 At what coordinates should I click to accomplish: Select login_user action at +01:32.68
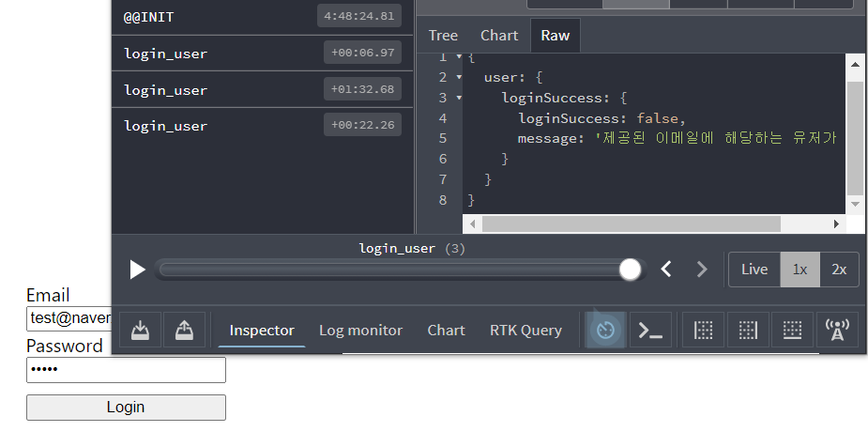click(x=263, y=90)
